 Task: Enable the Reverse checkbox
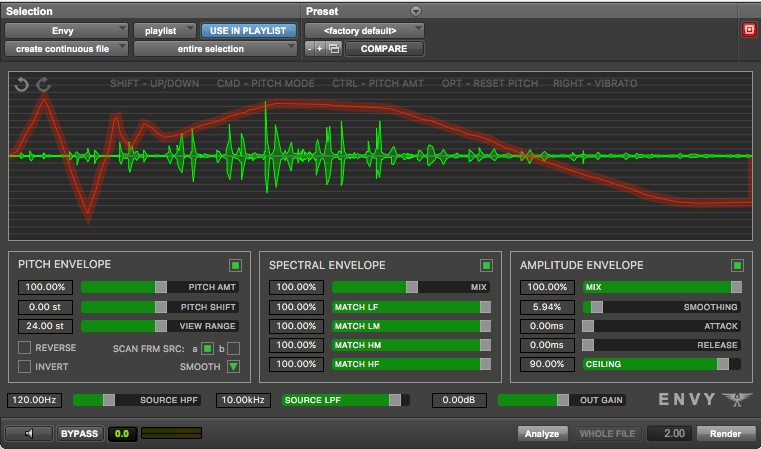coord(24,348)
